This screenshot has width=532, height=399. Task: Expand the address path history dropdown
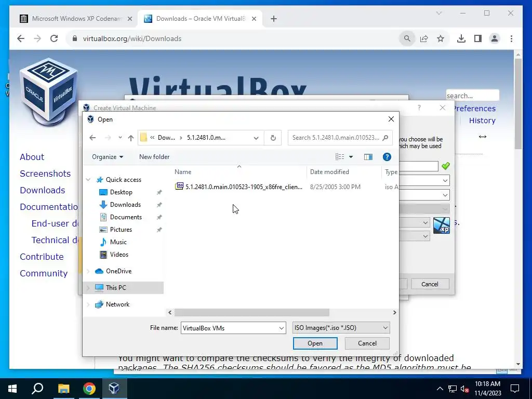pos(256,138)
